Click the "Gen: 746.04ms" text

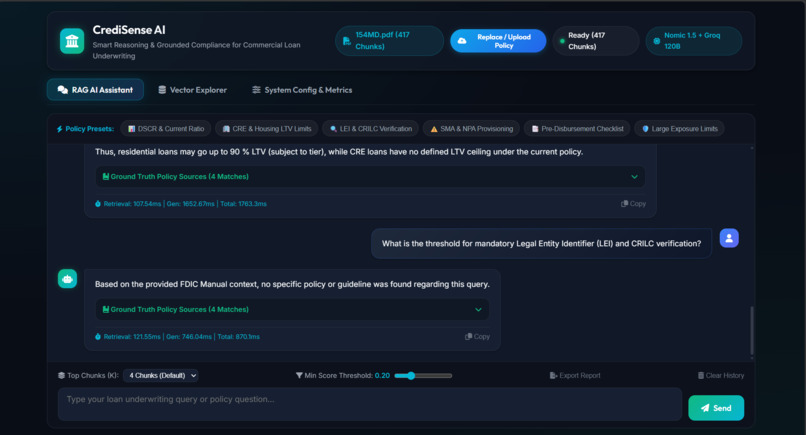189,337
